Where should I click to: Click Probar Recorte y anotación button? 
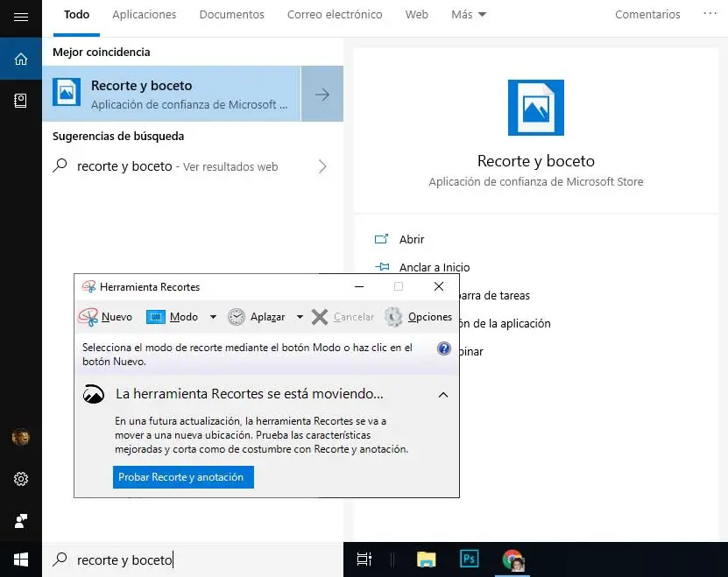[x=183, y=476]
